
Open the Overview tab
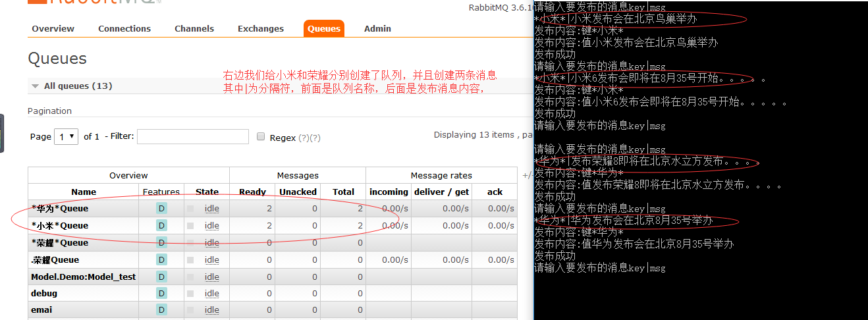click(53, 28)
